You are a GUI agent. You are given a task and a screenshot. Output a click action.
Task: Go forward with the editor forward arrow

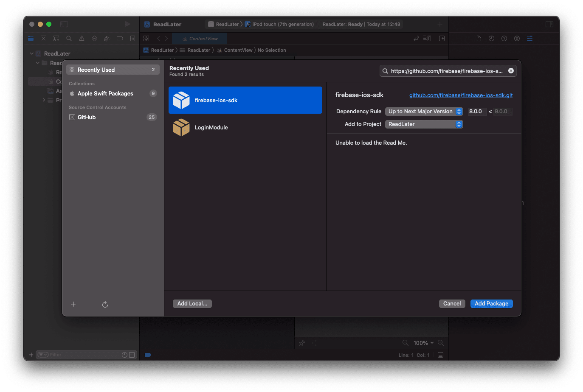[166, 39]
